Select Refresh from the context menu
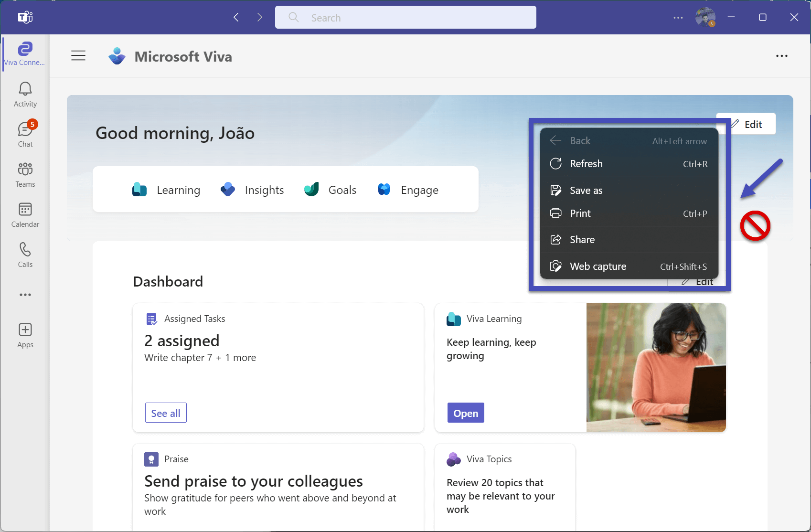 tap(586, 163)
